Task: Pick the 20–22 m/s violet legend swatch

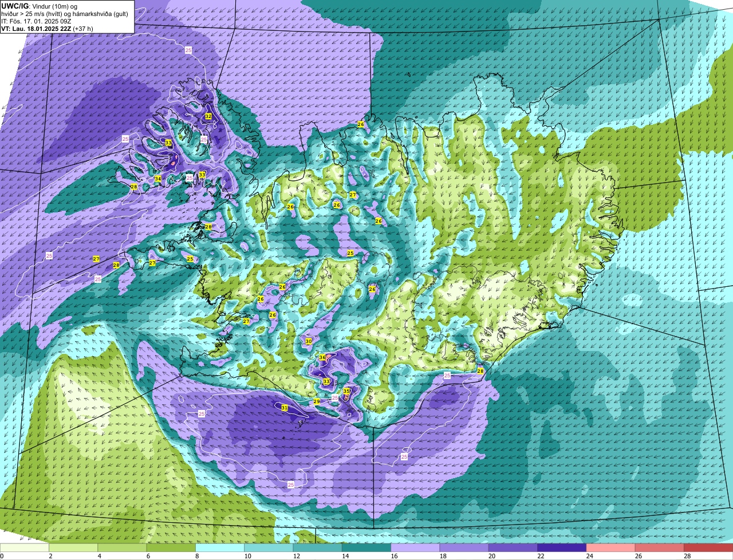Action: 513,548
